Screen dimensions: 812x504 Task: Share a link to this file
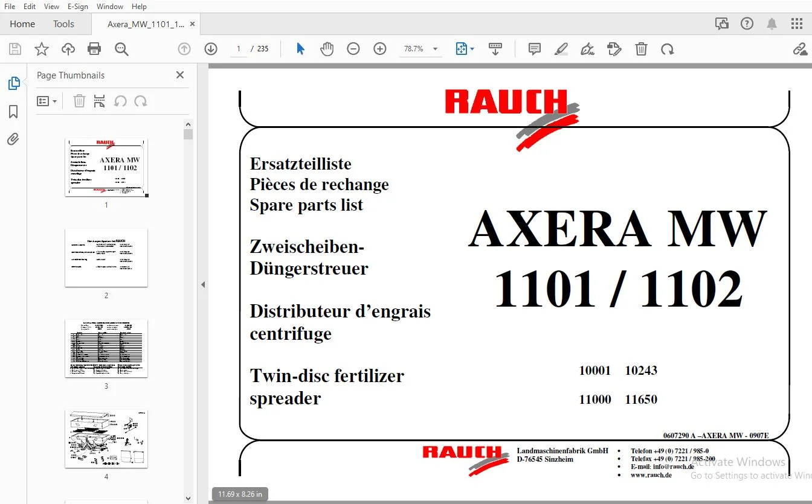pyautogui.click(x=801, y=49)
